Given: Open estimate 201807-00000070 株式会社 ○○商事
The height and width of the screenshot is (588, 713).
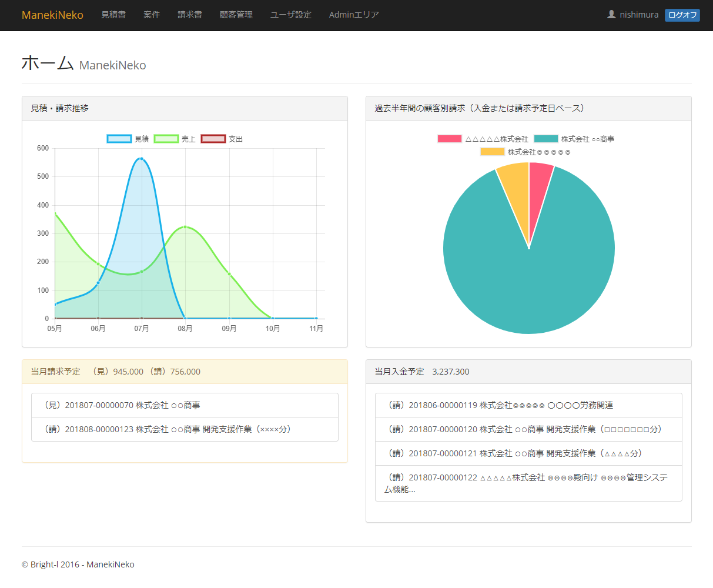Looking at the screenshot, I should tap(185, 405).
